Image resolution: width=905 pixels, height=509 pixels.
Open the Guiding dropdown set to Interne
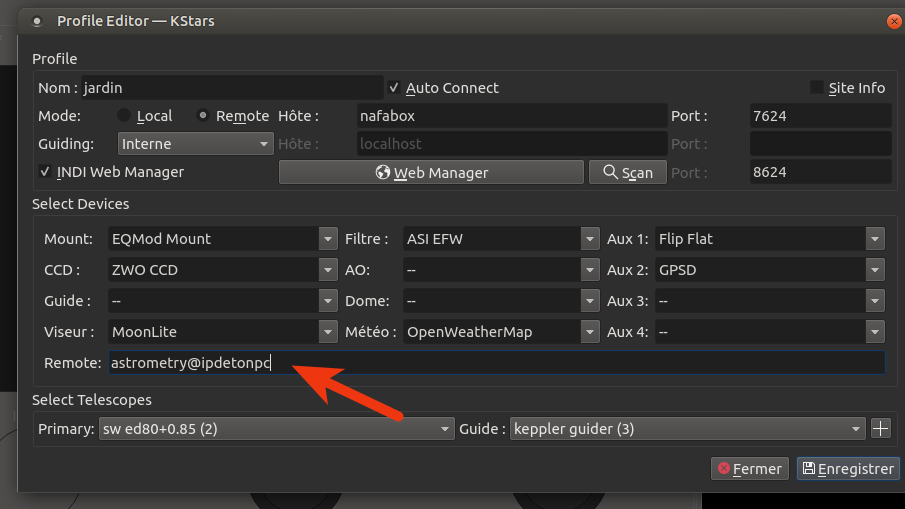click(x=195, y=144)
